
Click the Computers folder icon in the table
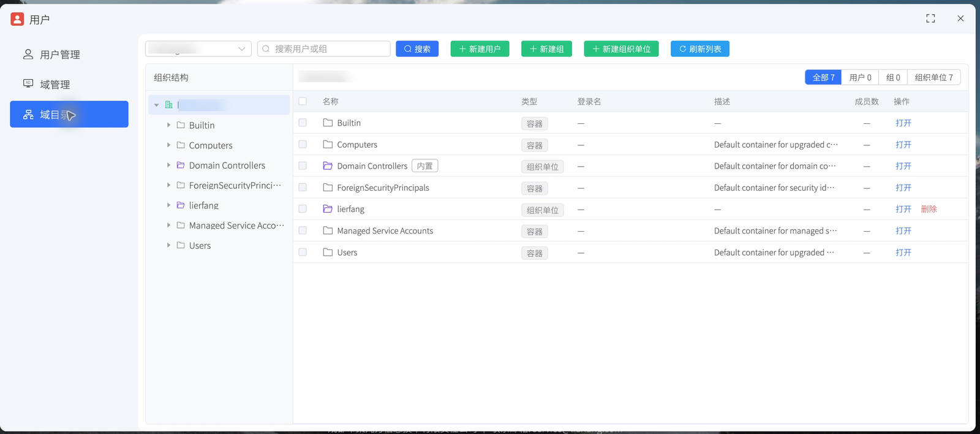click(x=328, y=145)
